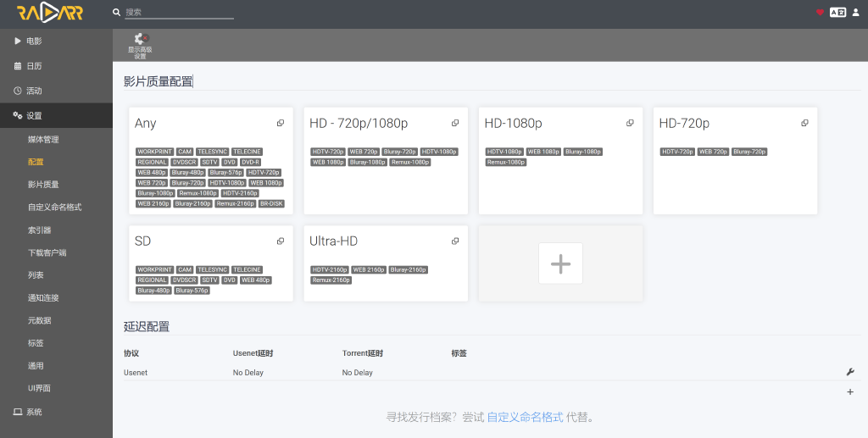Clone the HD-1080p quality profile
868x438 pixels.
click(630, 123)
